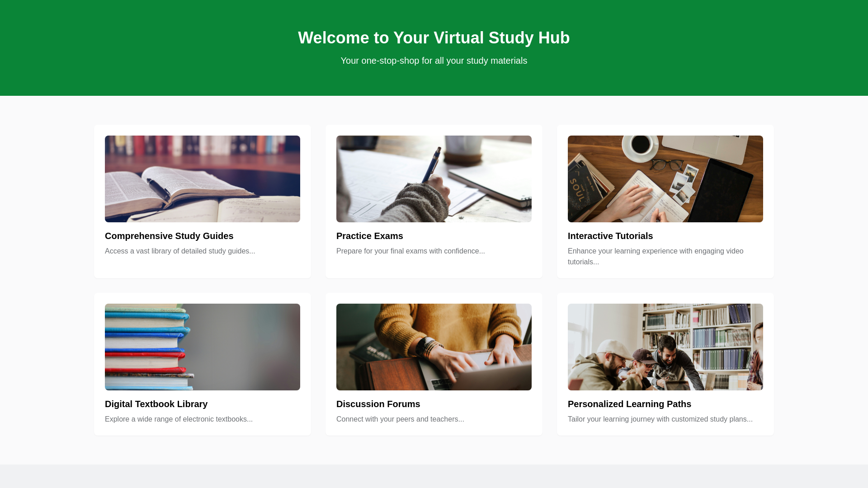The width and height of the screenshot is (868, 488).
Task: Open the Digital Textbook Library heading
Action: pos(156,404)
